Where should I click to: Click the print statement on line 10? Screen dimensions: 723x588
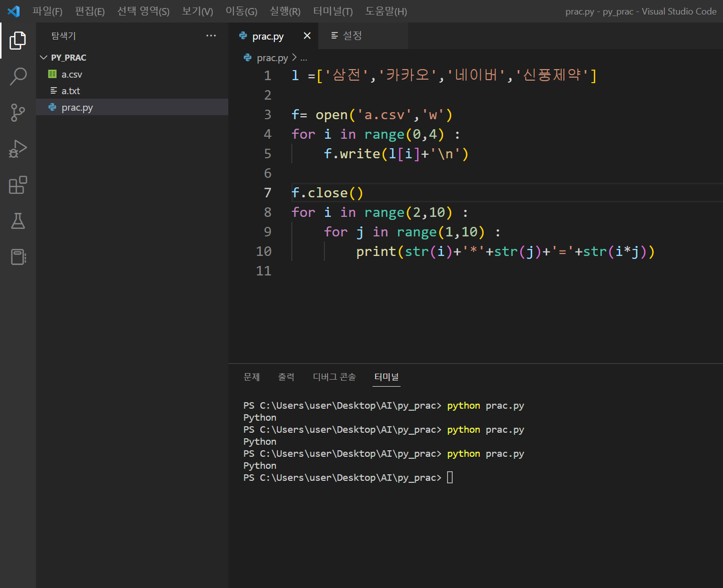pos(505,251)
